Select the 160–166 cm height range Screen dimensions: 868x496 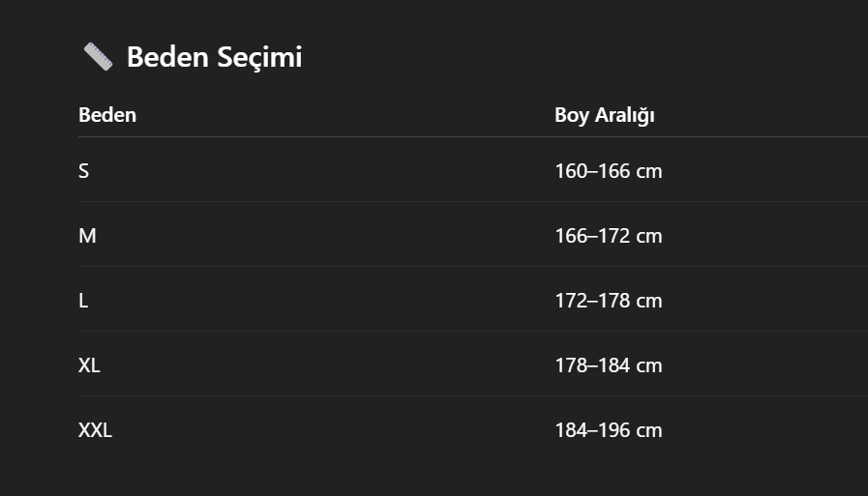[x=609, y=171]
